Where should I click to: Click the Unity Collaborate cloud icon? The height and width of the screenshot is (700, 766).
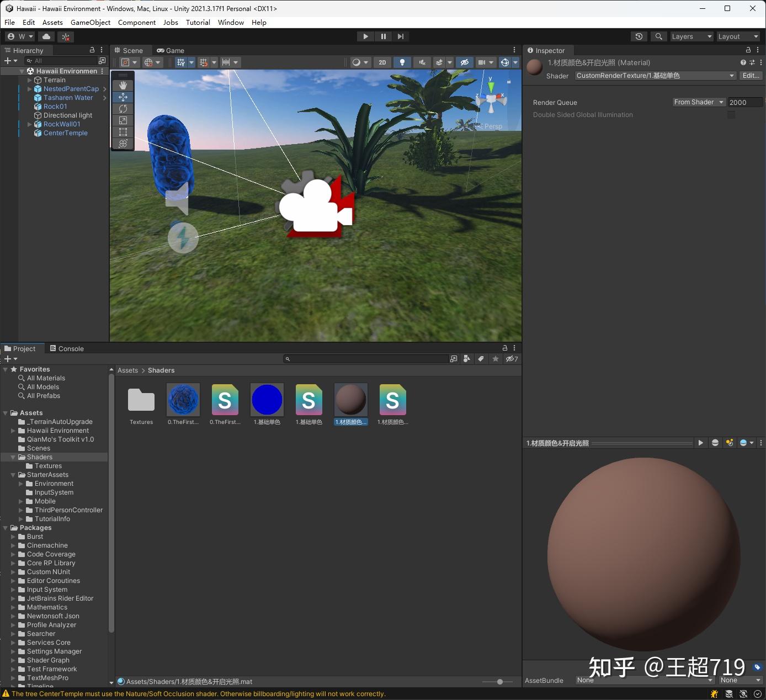pyautogui.click(x=46, y=36)
